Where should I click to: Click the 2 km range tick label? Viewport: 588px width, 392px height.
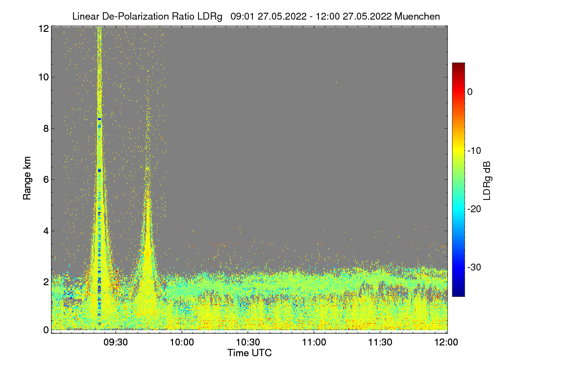click(x=46, y=282)
